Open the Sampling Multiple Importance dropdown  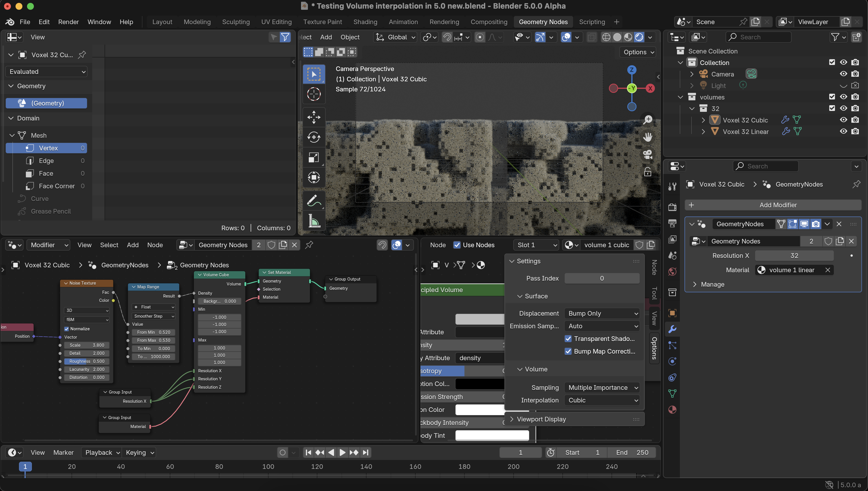(x=602, y=388)
